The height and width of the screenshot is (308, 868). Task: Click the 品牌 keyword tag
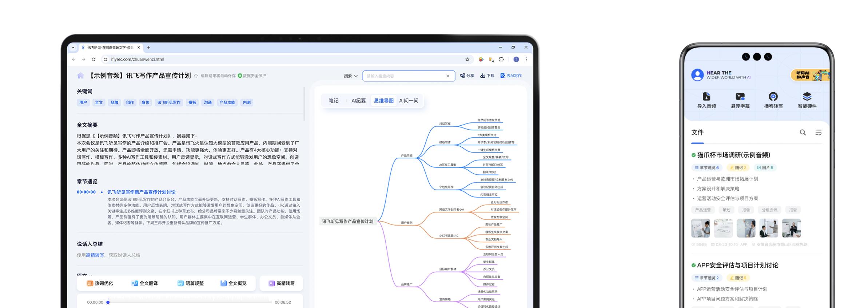(x=114, y=102)
